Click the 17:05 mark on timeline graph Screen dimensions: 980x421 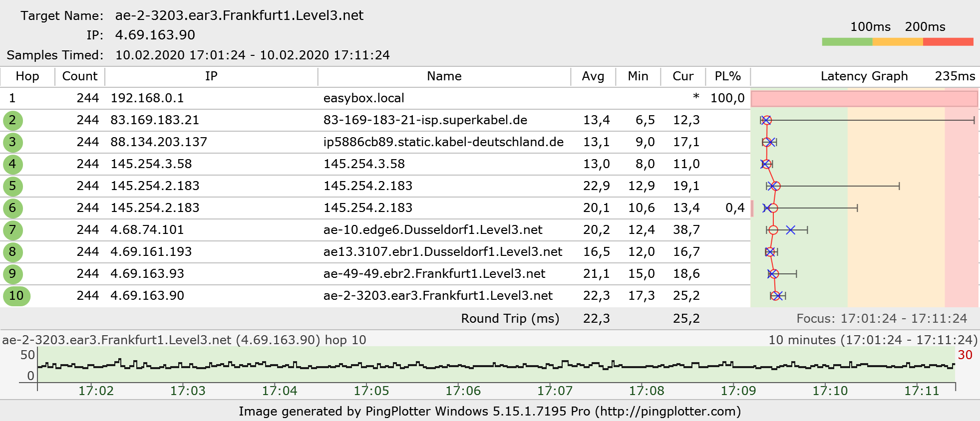[x=371, y=391]
